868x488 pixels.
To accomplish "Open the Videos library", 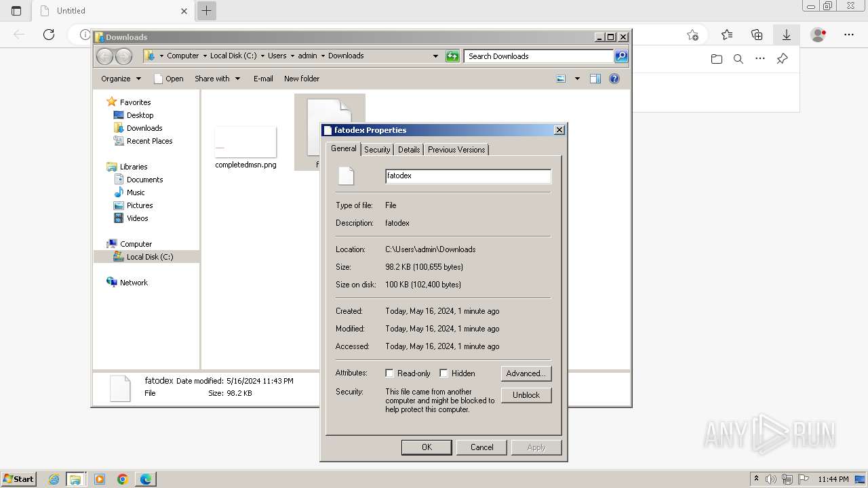I will [x=137, y=218].
